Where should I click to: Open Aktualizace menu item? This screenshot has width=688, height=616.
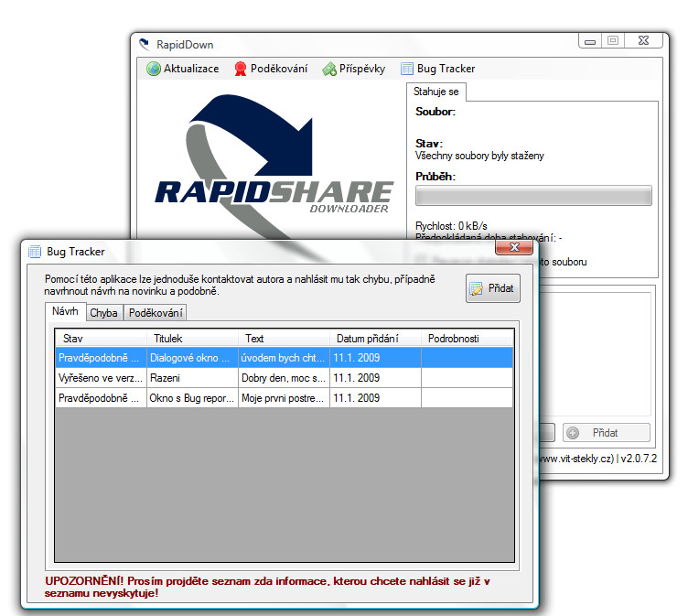[183, 69]
